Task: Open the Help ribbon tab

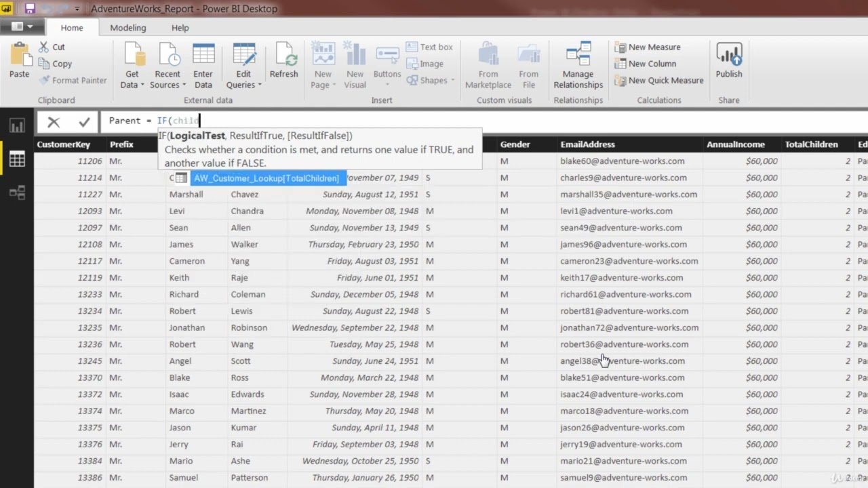Action: point(180,28)
